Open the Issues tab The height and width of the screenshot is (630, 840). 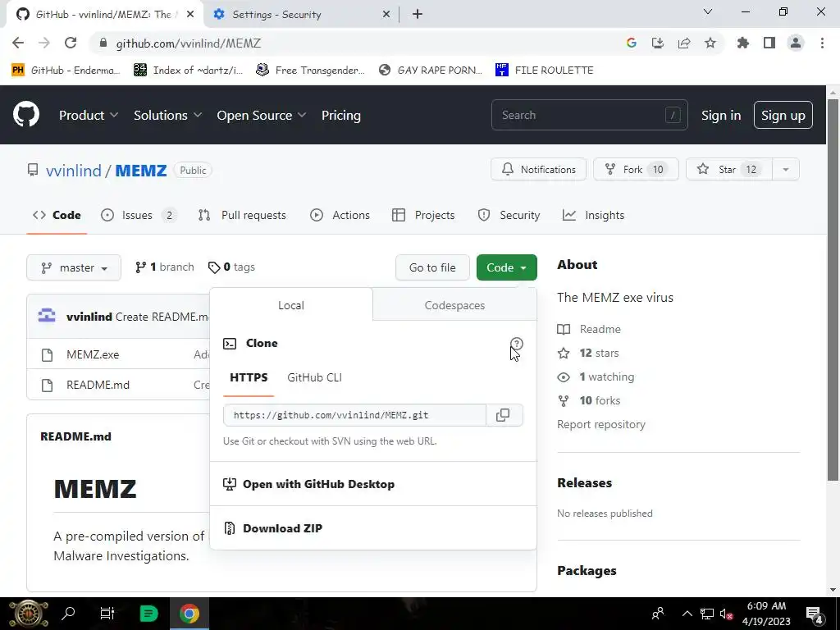pyautogui.click(x=139, y=216)
